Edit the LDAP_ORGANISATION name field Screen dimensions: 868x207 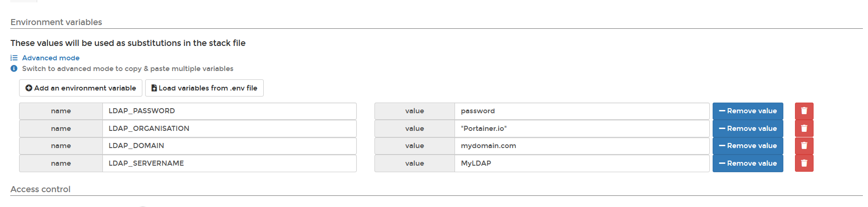[x=229, y=129]
